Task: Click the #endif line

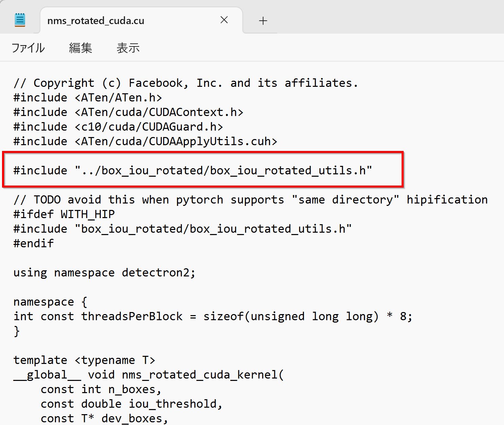Action: (x=34, y=244)
